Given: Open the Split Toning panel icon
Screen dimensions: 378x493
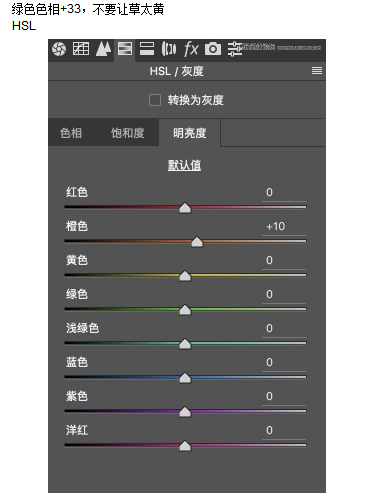Looking at the screenshot, I should click(x=147, y=49).
